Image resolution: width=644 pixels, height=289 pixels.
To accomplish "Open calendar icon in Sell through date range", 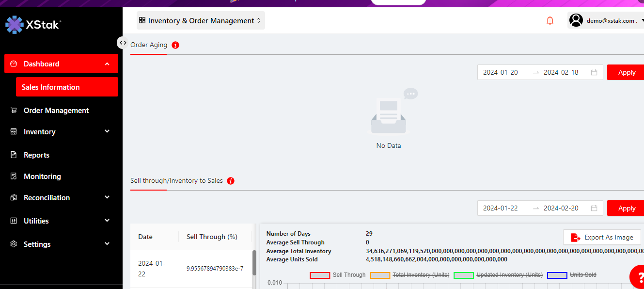I will (x=594, y=208).
